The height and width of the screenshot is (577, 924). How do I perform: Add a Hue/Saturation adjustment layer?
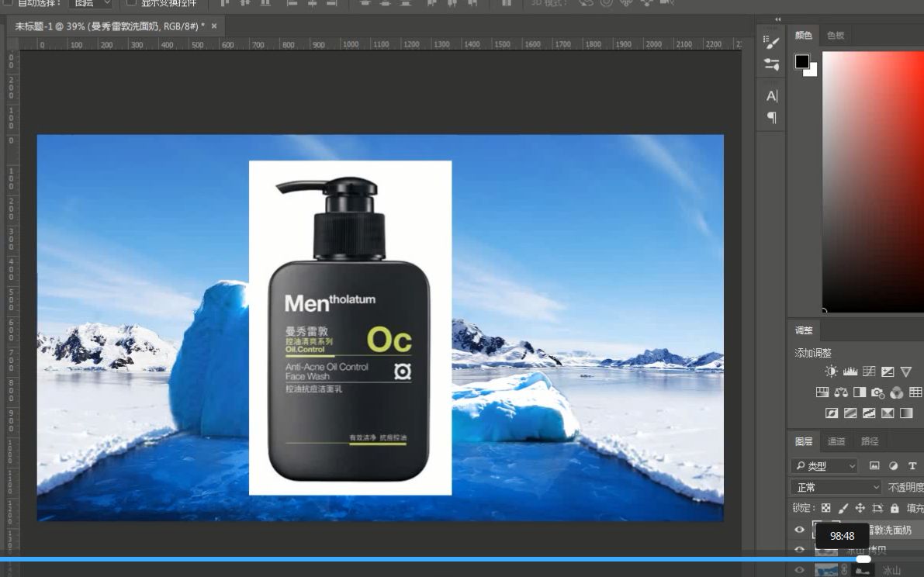coord(822,392)
